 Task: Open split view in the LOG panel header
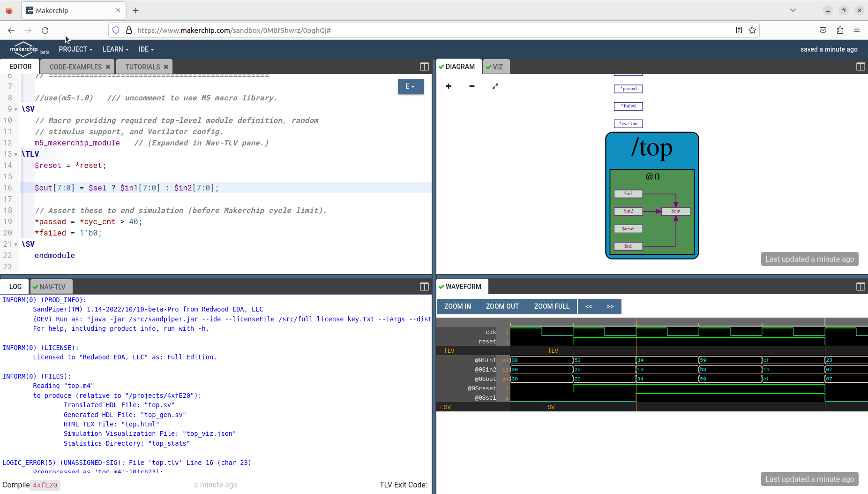click(424, 286)
